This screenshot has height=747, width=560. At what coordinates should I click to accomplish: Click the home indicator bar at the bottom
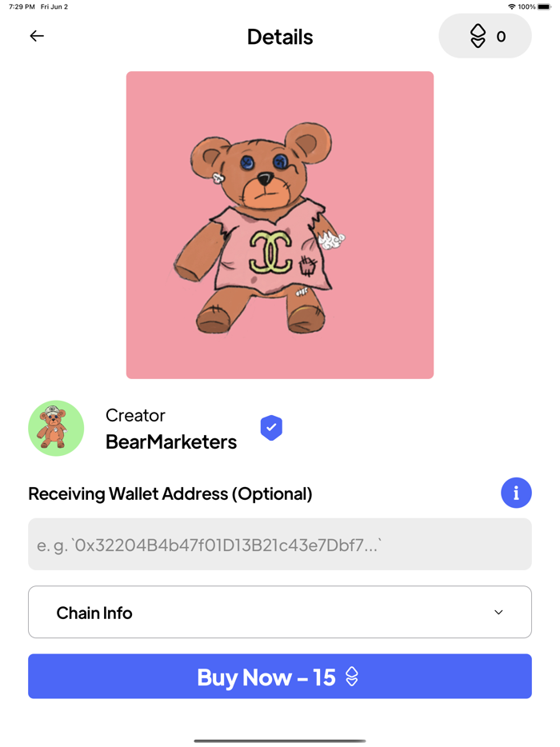tap(279, 740)
